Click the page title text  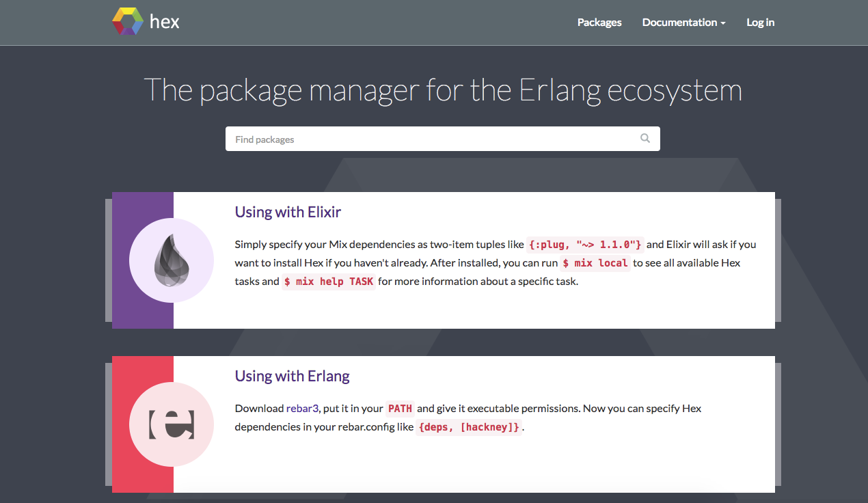coord(443,90)
